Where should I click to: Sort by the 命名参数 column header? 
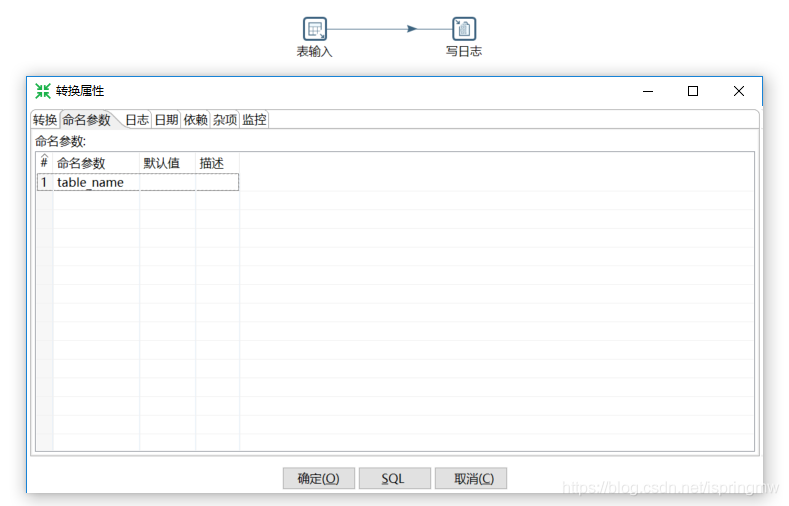[96, 162]
